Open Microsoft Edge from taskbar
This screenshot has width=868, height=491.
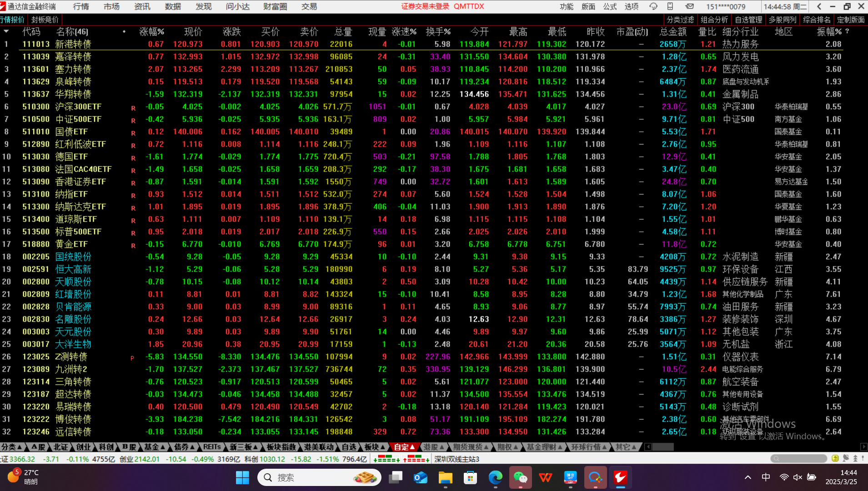pyautogui.click(x=496, y=477)
